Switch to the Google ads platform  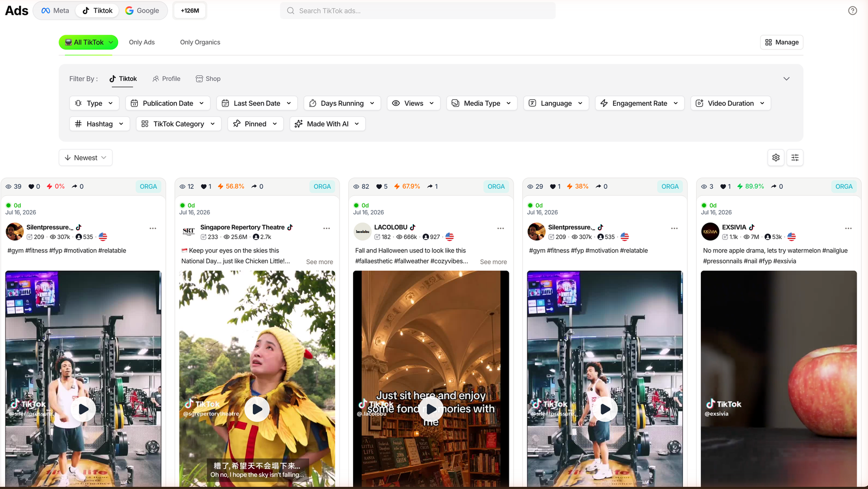point(142,11)
